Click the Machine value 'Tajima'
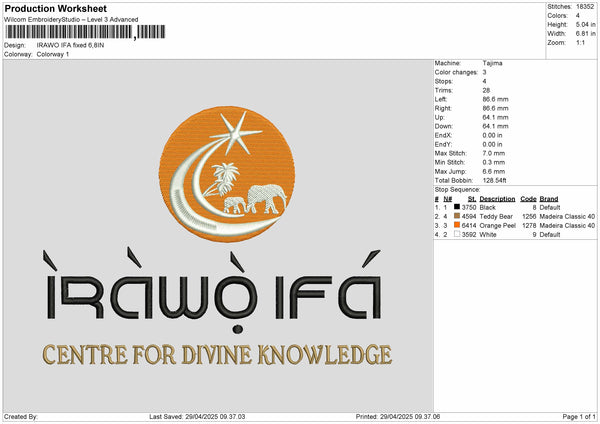 492,63
